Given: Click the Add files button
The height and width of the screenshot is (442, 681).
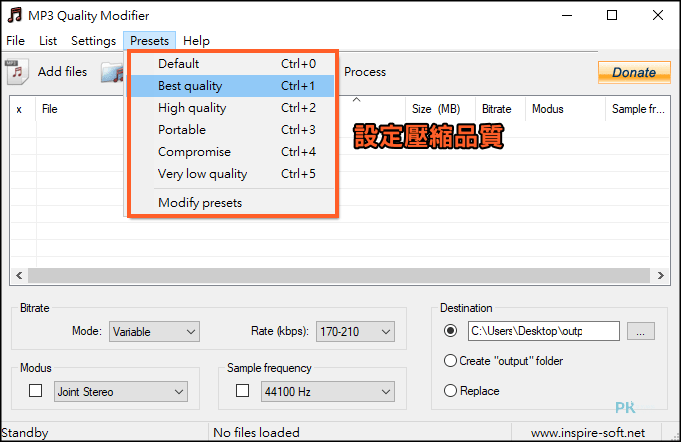Looking at the screenshot, I should 47,72.
